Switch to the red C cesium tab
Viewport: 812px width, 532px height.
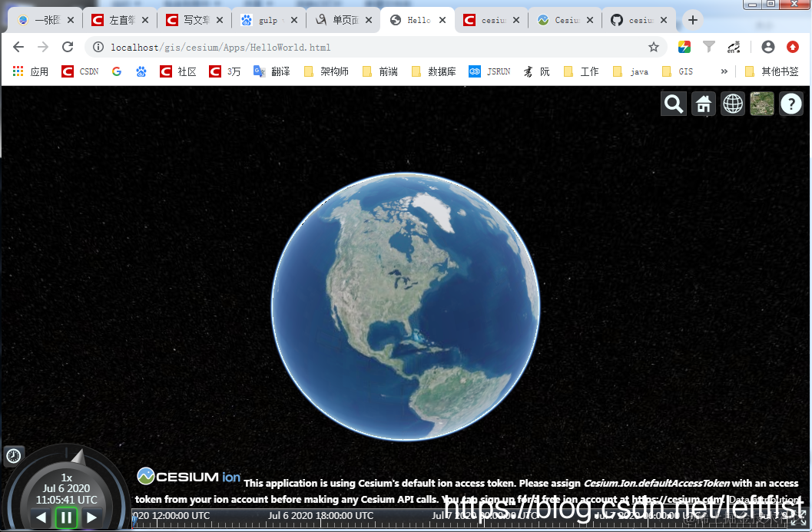coord(492,20)
